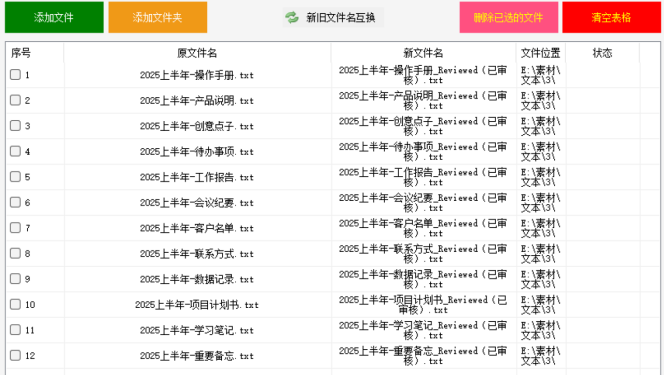
Task: Click the 状态 column header
Action: pos(602,53)
